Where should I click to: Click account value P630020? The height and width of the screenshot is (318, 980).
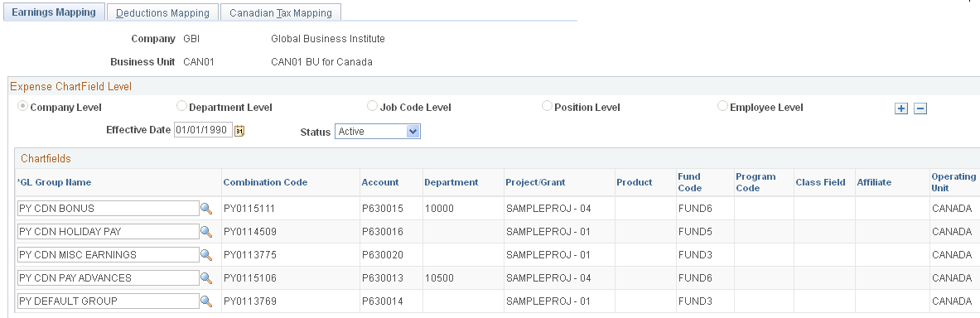coord(383,255)
